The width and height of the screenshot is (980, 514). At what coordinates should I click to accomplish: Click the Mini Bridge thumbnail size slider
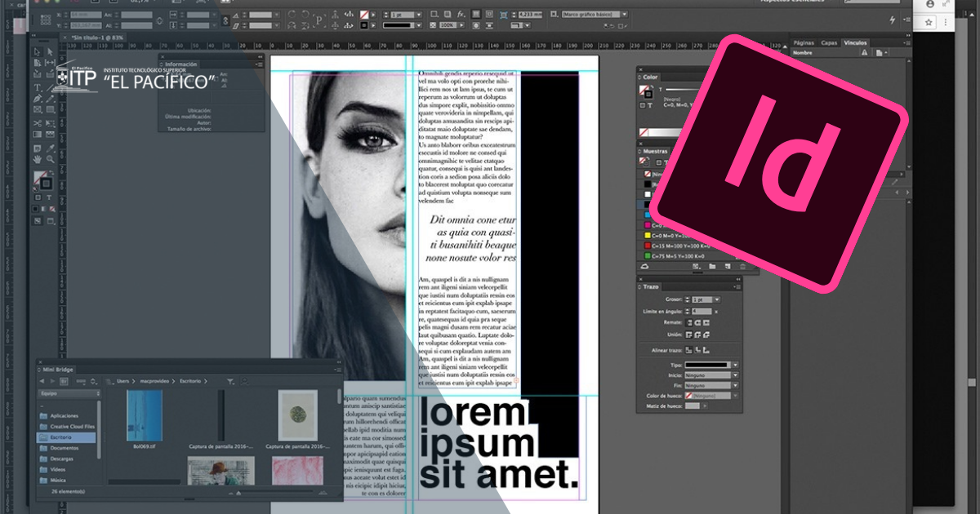(x=238, y=493)
